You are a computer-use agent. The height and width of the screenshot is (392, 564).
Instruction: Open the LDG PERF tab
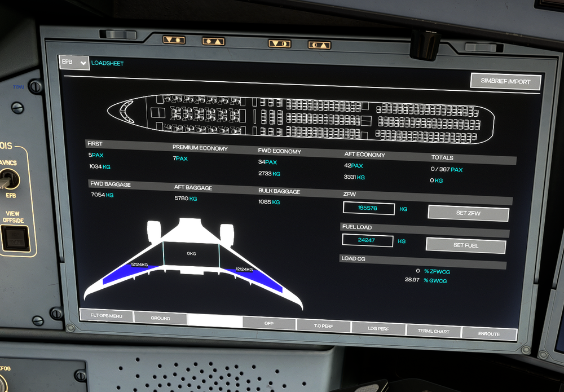(x=378, y=328)
